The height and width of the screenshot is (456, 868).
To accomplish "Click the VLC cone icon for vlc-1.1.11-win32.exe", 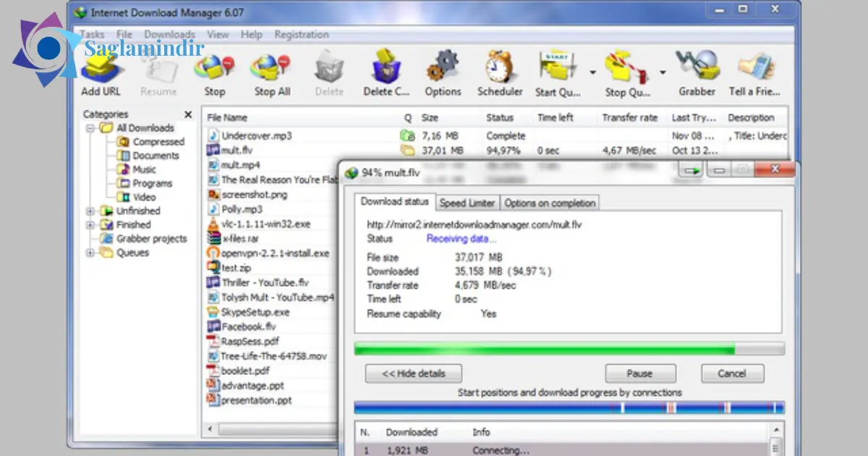I will click(x=213, y=224).
